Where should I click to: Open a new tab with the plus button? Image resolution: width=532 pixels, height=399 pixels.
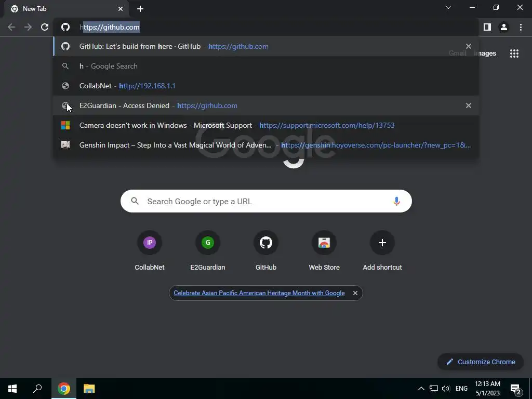(x=140, y=9)
